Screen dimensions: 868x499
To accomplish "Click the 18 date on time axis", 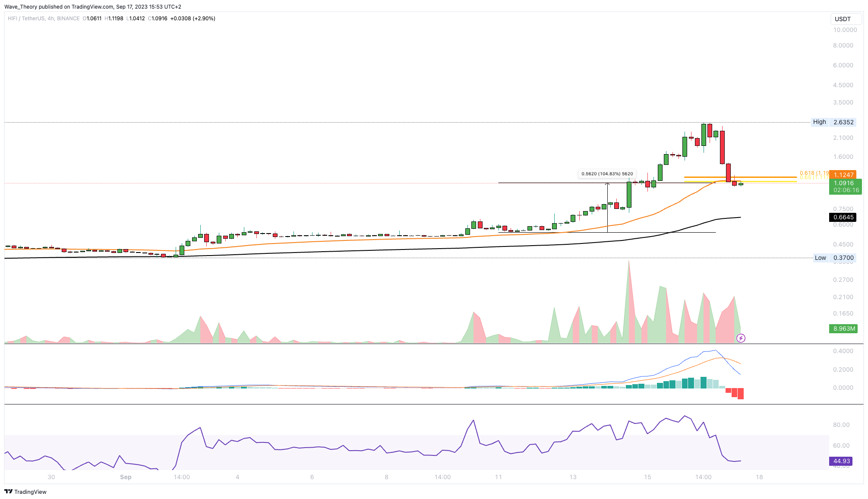I will [759, 477].
